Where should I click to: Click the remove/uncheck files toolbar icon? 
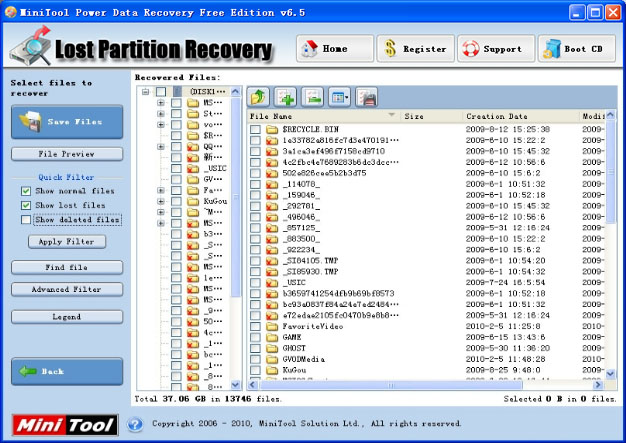coord(313,97)
